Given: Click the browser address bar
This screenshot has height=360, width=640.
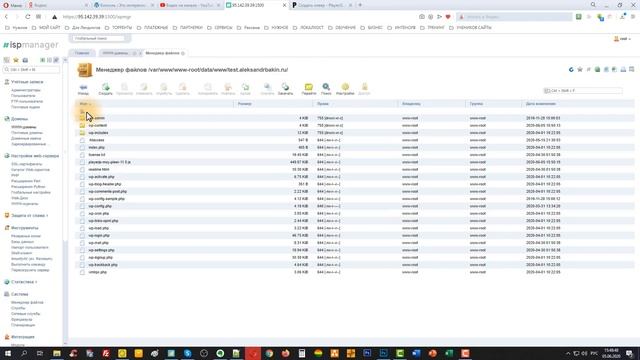Looking at the screenshot, I should point(237,17).
